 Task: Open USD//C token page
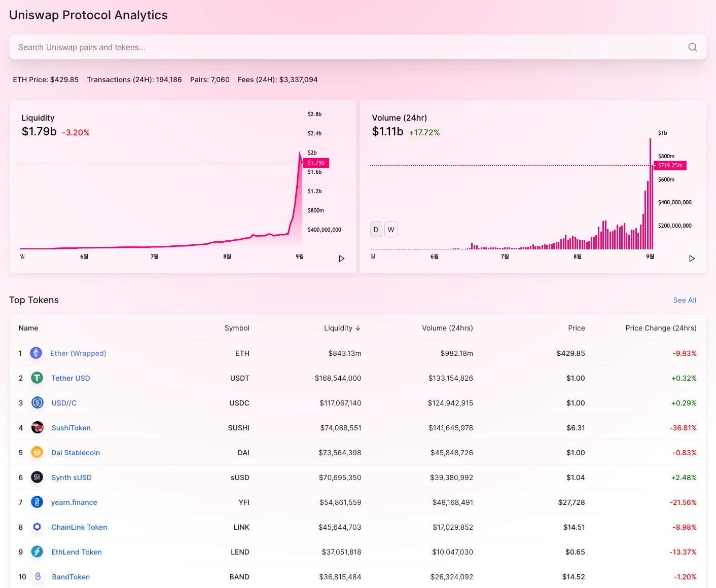point(64,403)
